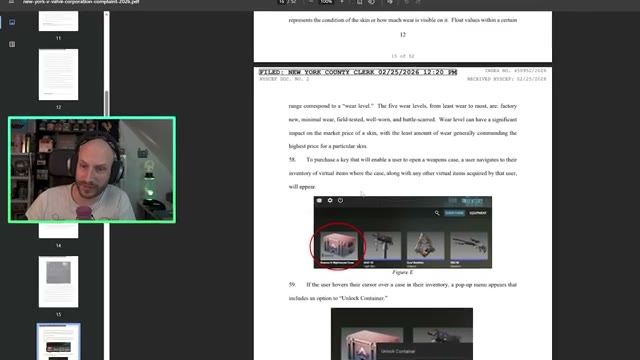Screen dimensions: 640x360
Task: Click paragraph number "58."
Action: 292,160
